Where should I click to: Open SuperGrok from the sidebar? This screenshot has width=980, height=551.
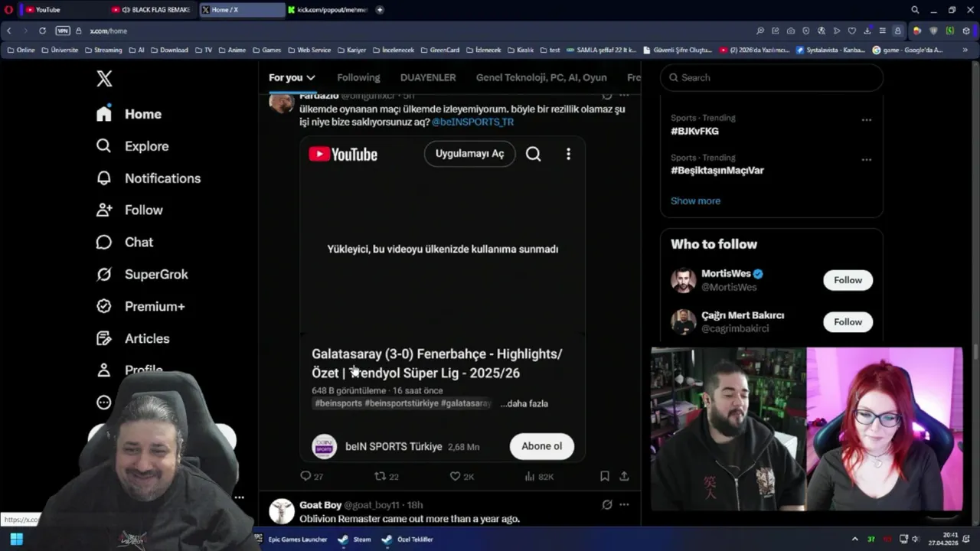[x=142, y=274]
